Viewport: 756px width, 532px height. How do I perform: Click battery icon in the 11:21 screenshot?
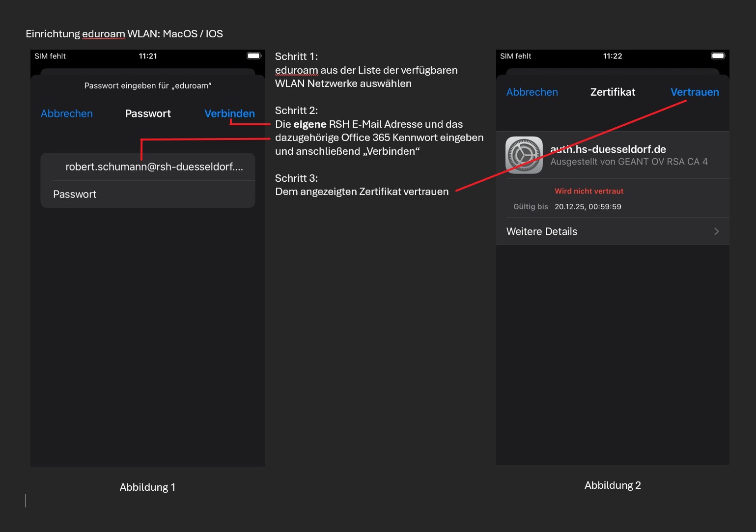coord(253,56)
